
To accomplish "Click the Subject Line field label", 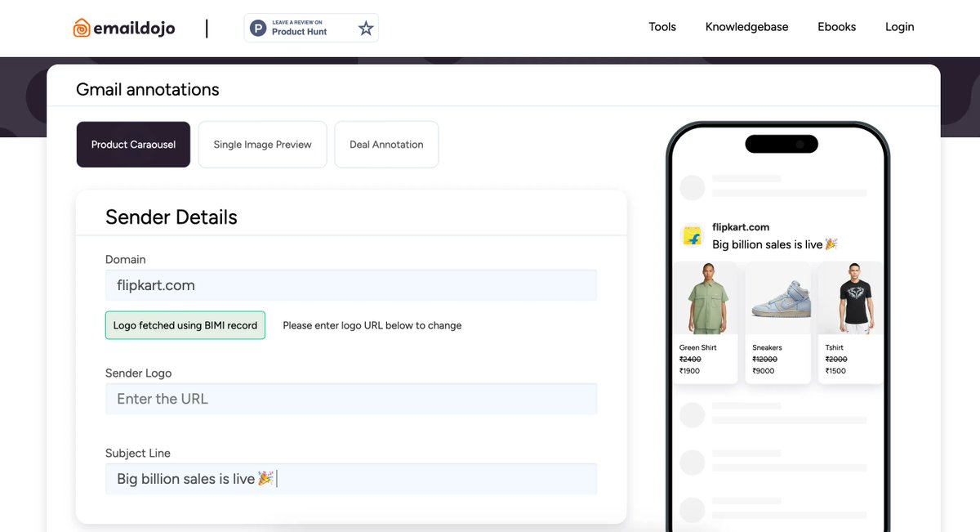I will pyautogui.click(x=138, y=454).
